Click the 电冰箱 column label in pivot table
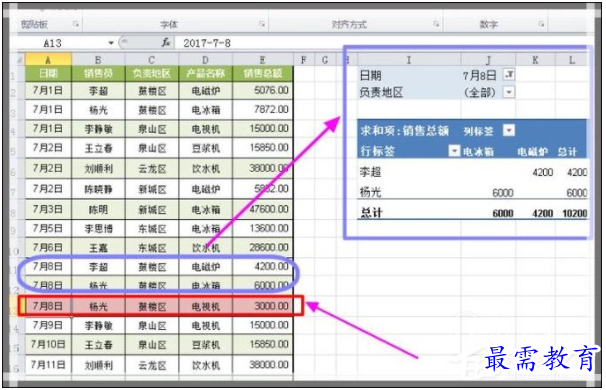Screen dimensions: 606x390 click(478, 152)
